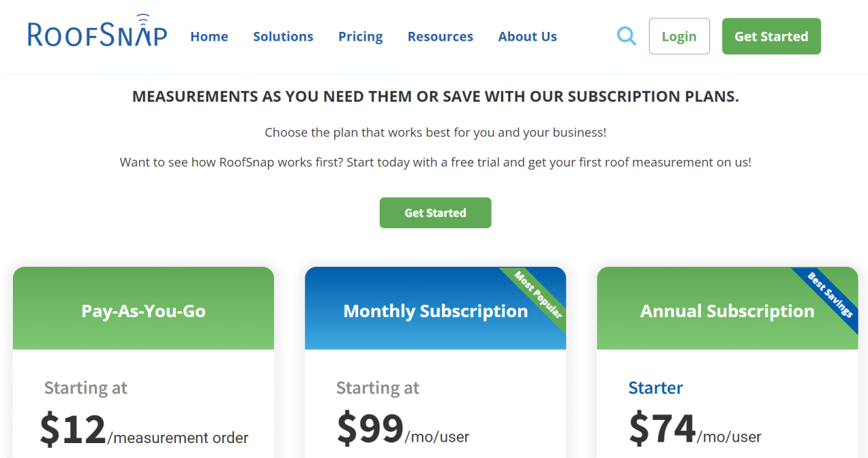Image resolution: width=868 pixels, height=458 pixels.
Task: Click the Starter label on the annual plan
Action: (x=655, y=388)
